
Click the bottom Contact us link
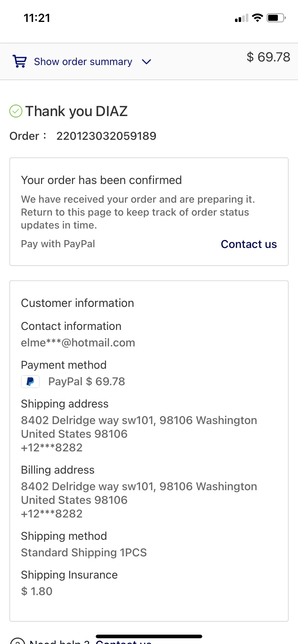(124, 641)
